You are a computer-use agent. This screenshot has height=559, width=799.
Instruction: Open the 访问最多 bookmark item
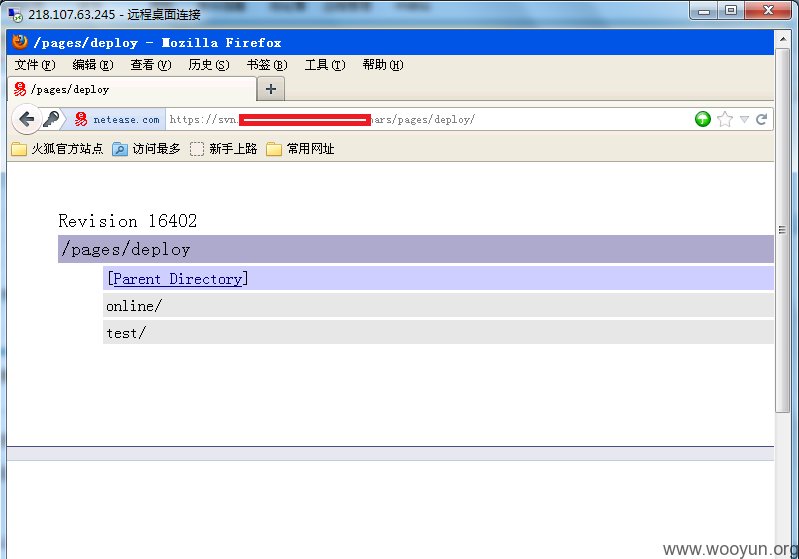coord(147,149)
